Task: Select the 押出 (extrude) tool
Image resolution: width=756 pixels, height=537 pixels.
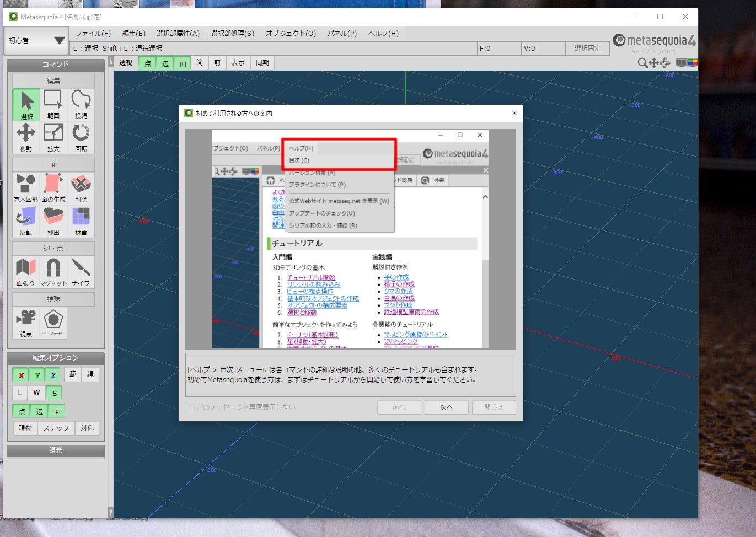Action: [53, 221]
